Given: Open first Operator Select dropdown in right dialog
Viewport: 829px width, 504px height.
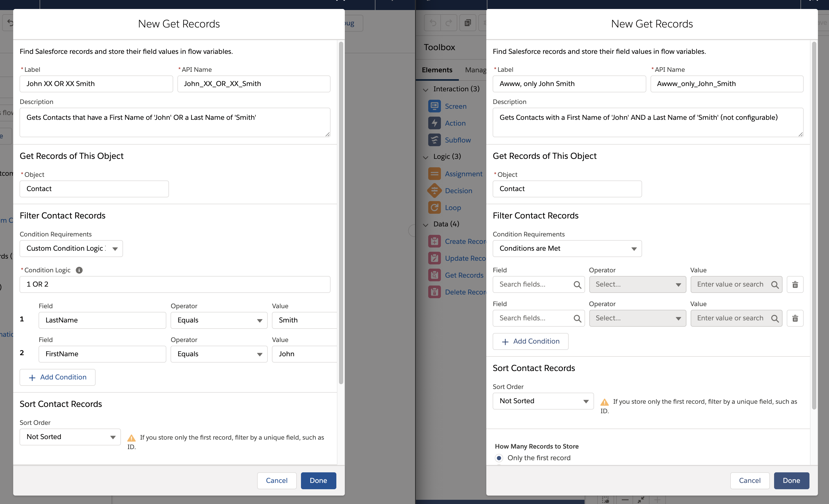Looking at the screenshot, I should coord(638,284).
